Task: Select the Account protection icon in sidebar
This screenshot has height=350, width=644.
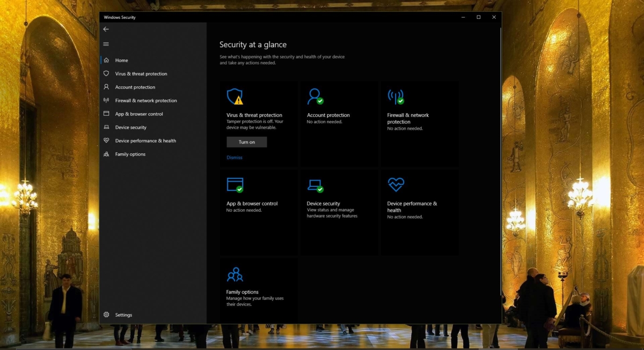Action: click(x=107, y=87)
